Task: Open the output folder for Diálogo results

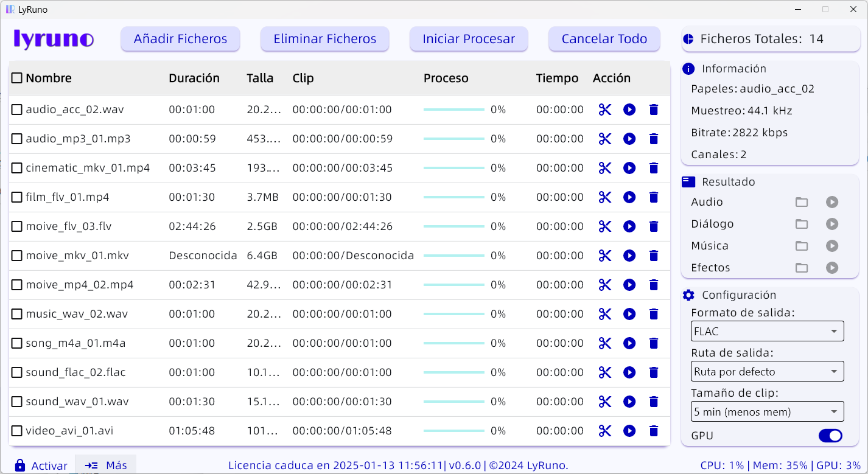Action: (x=802, y=224)
